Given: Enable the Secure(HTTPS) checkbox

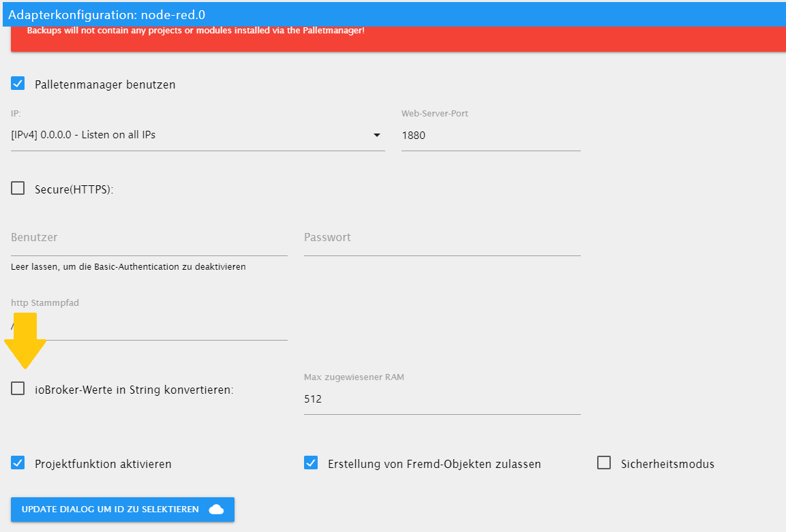Looking at the screenshot, I should click(x=18, y=189).
